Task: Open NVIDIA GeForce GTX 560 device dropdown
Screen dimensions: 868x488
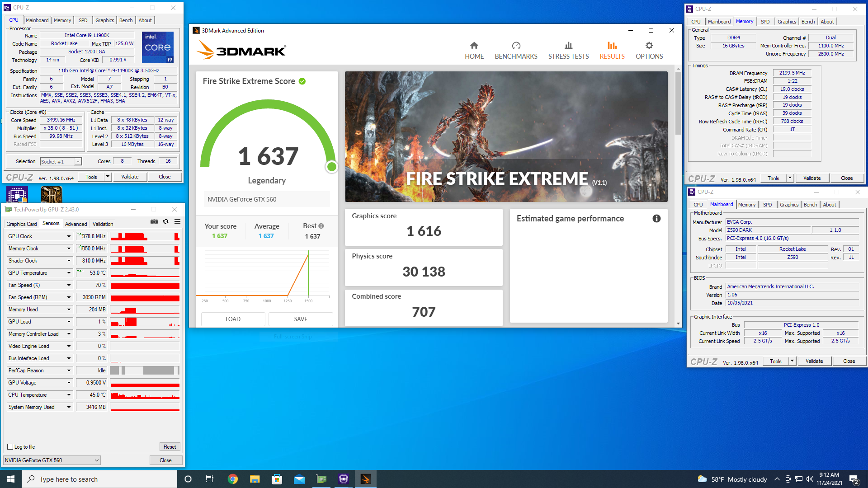Action: pos(52,460)
